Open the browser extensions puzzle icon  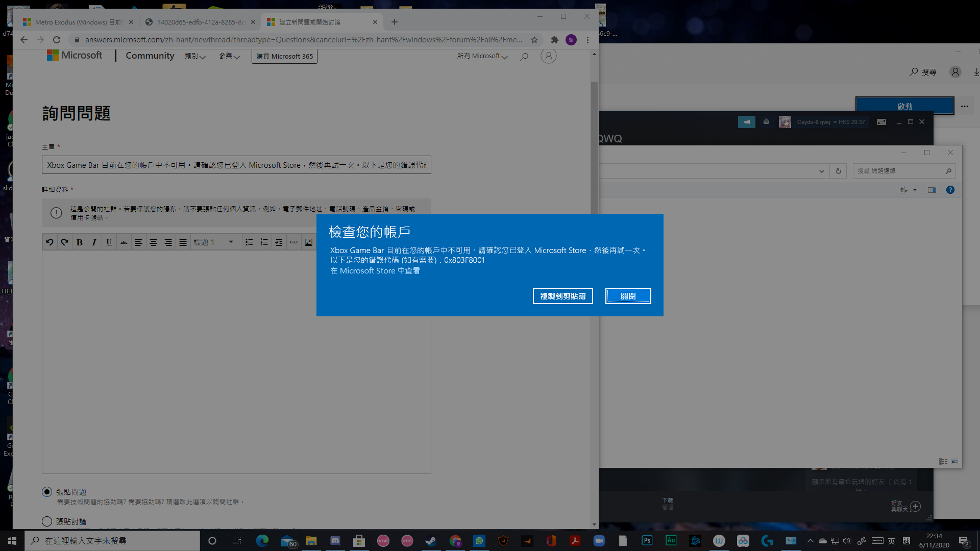point(555,40)
